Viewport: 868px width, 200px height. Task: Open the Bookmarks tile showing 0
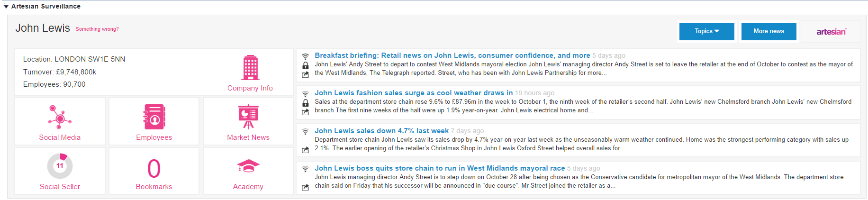click(154, 171)
